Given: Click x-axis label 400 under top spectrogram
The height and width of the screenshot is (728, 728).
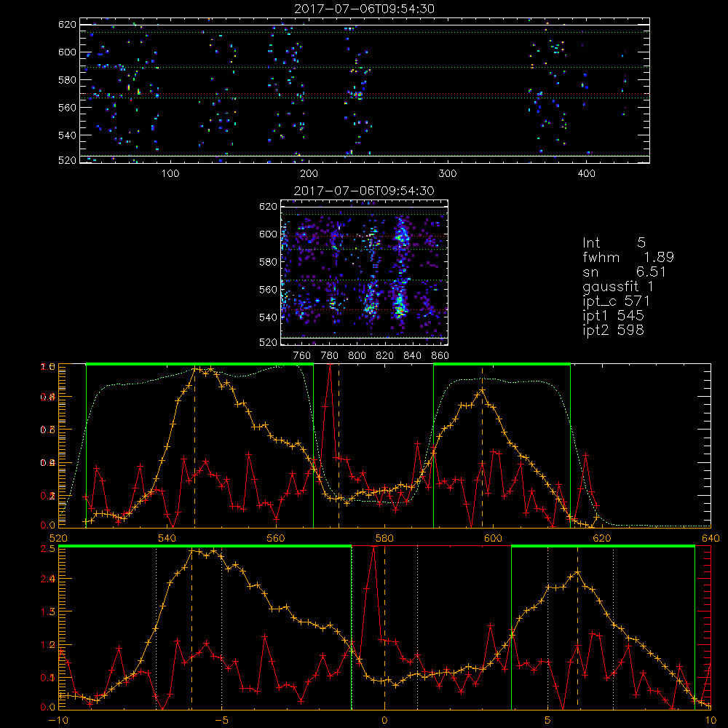Looking at the screenshot, I should tap(586, 174).
